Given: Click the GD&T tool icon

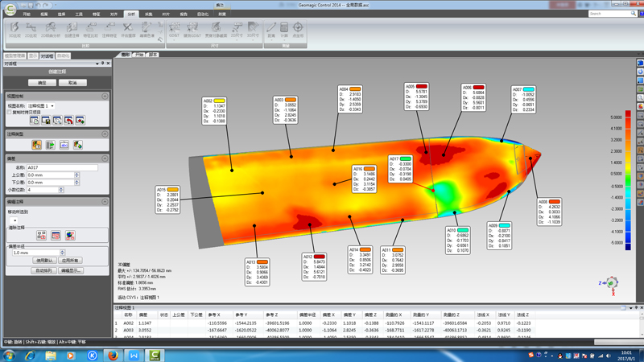Looking at the screenshot, I should [174, 29].
